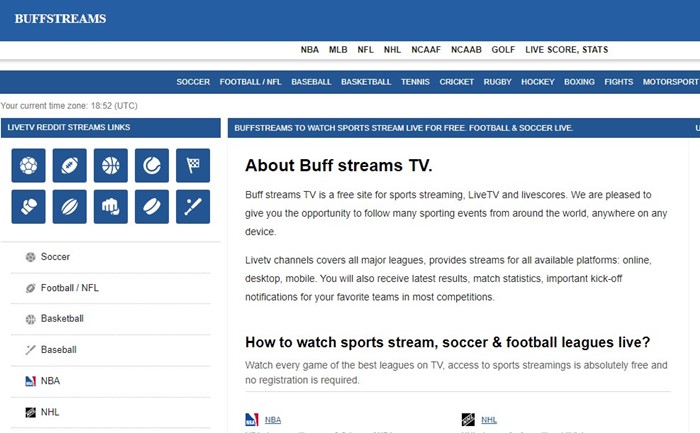Open Soccer in the sidebar list

pyautogui.click(x=55, y=257)
